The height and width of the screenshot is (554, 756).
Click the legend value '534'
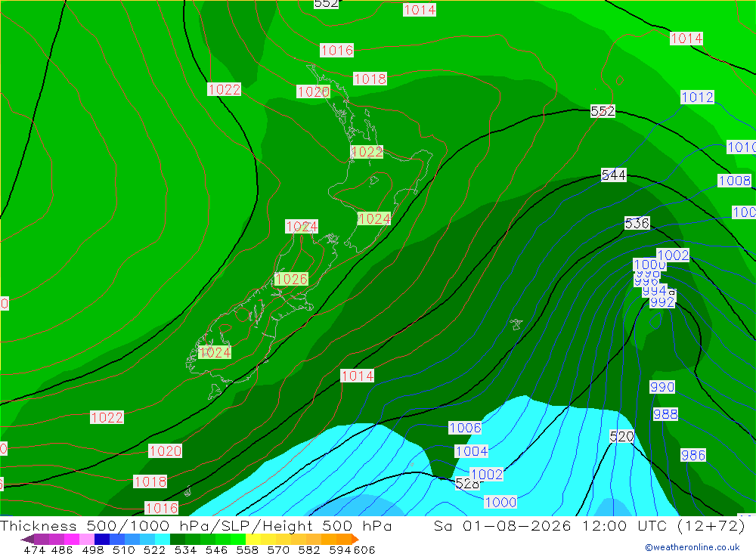pyautogui.click(x=185, y=550)
